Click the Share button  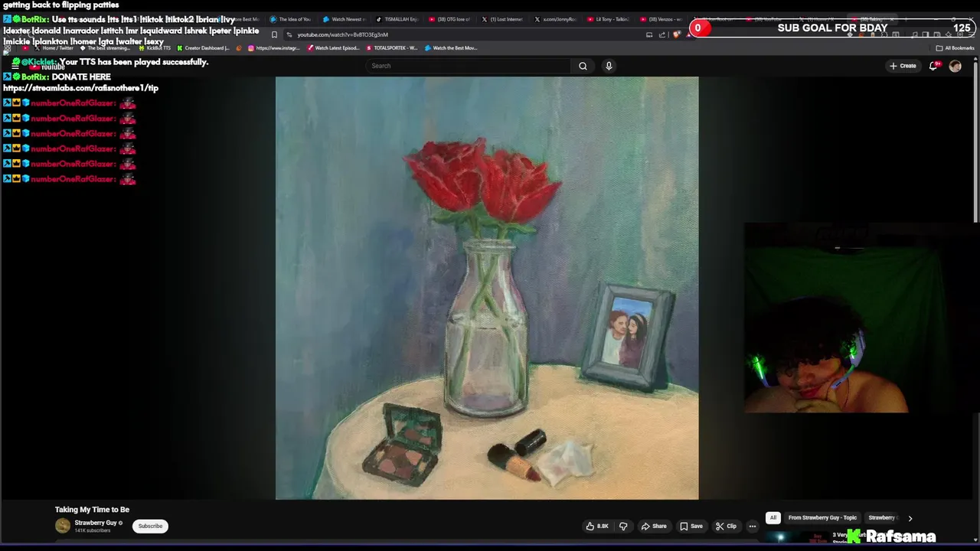tap(654, 526)
